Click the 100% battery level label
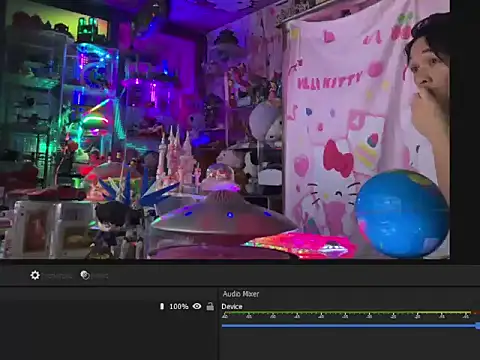This screenshot has height=360, width=480. coord(179,306)
